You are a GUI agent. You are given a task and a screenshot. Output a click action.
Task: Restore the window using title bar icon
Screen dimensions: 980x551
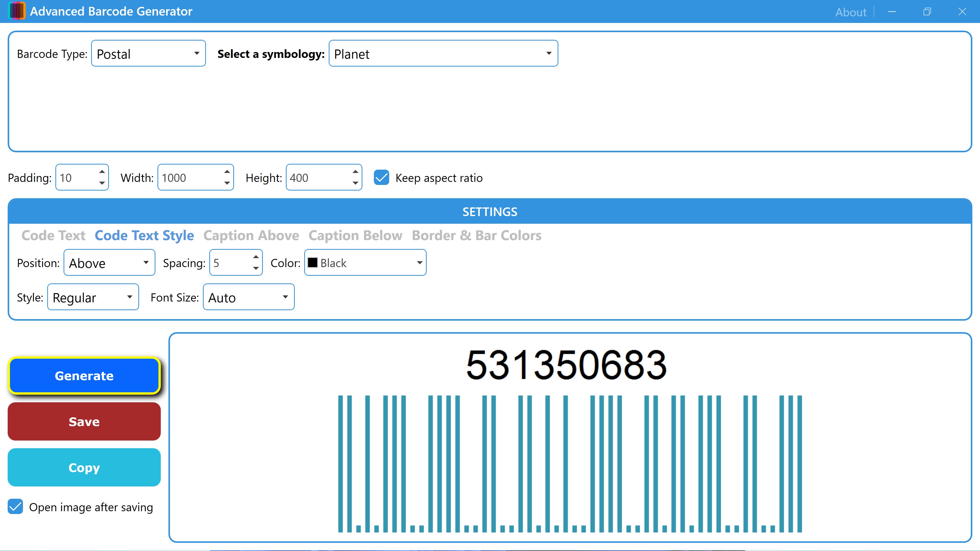(927, 12)
